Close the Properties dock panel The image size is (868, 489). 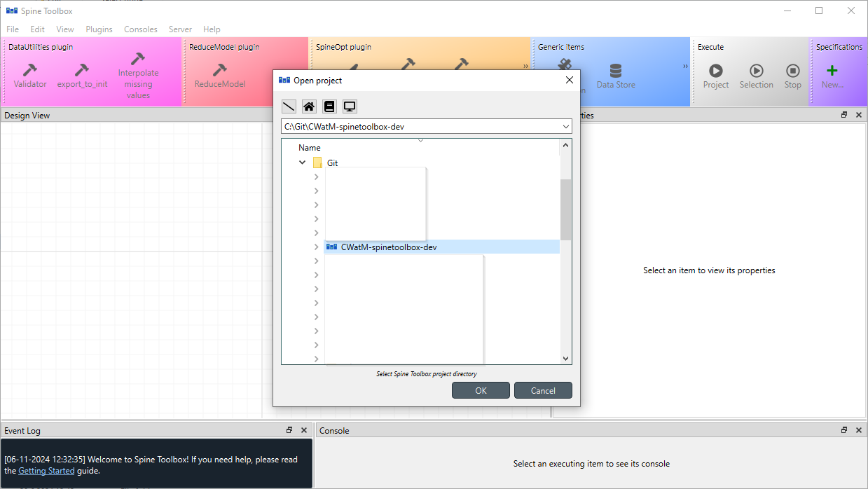[x=859, y=115]
